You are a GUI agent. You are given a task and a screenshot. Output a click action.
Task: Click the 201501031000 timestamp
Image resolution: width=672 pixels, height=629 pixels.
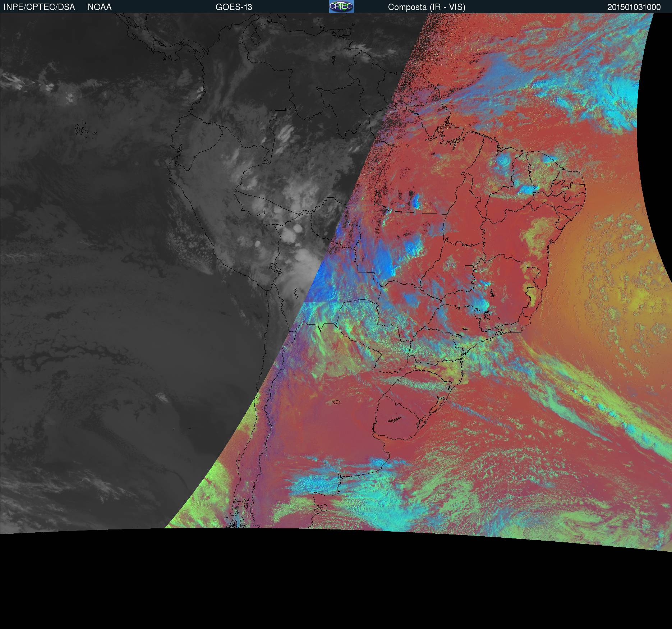tap(634, 7)
